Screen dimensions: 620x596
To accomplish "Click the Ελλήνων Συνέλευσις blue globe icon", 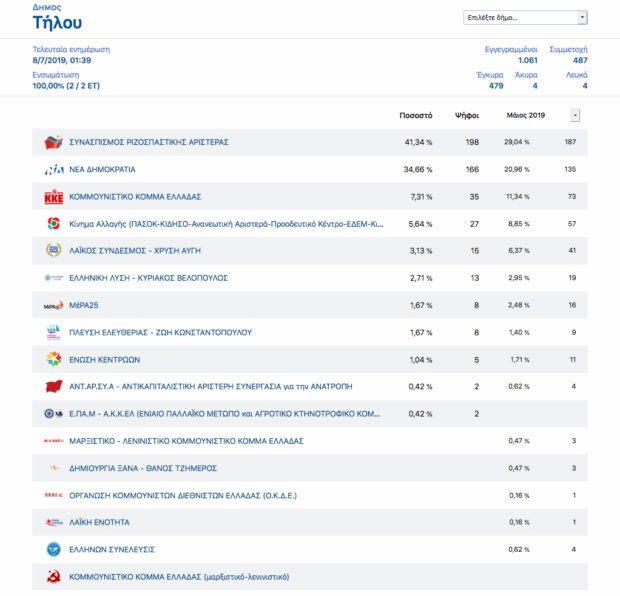I will pyautogui.click(x=54, y=549).
